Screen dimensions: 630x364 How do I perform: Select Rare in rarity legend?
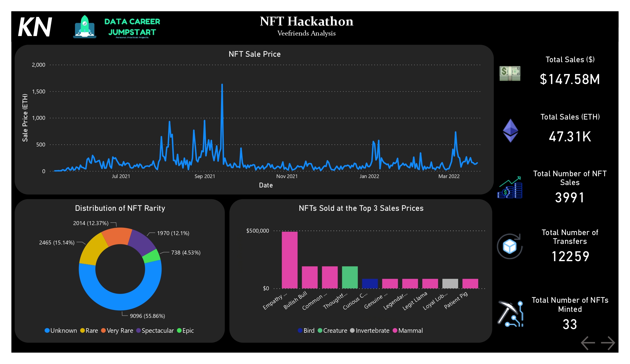tap(89, 331)
